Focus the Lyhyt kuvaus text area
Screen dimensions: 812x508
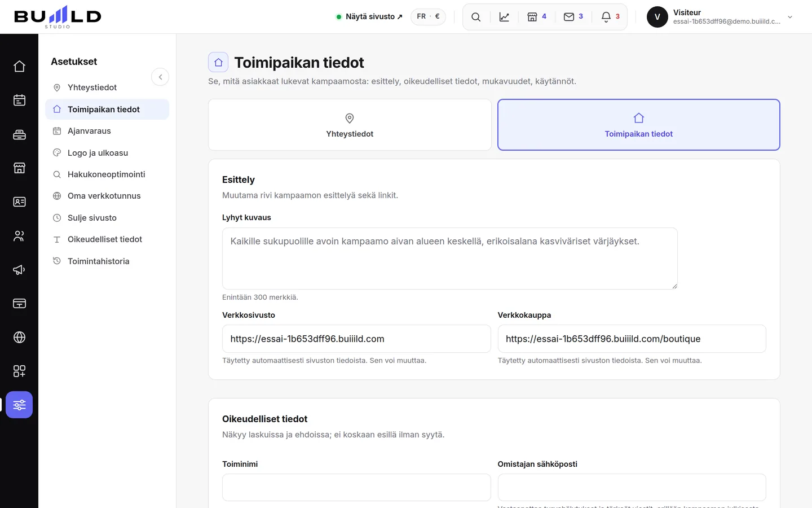(x=450, y=259)
